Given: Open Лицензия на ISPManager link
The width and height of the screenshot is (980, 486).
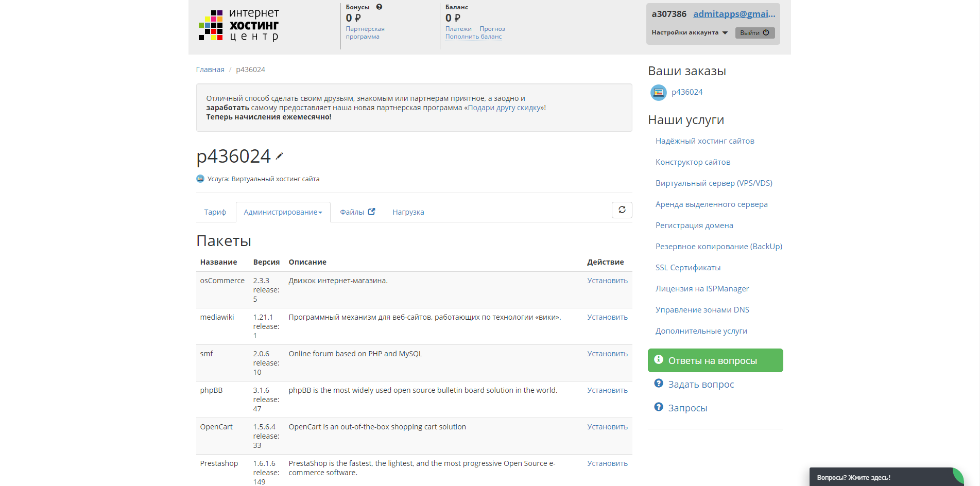Looking at the screenshot, I should pyautogui.click(x=702, y=289).
